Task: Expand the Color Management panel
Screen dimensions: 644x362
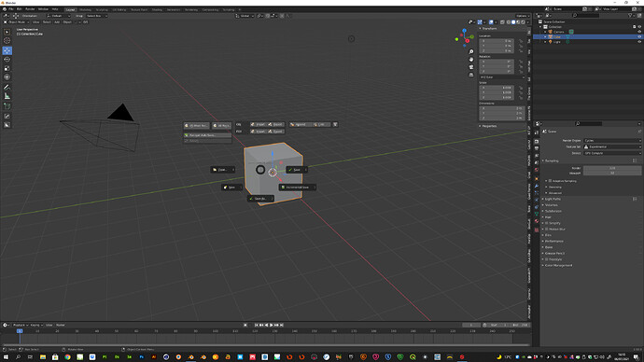Action: [x=558, y=266]
